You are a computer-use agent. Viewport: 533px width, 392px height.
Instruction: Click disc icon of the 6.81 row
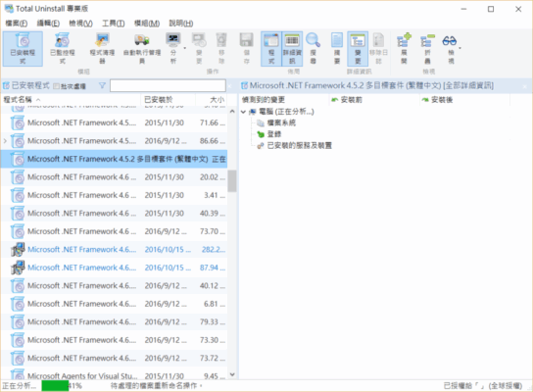18,304
